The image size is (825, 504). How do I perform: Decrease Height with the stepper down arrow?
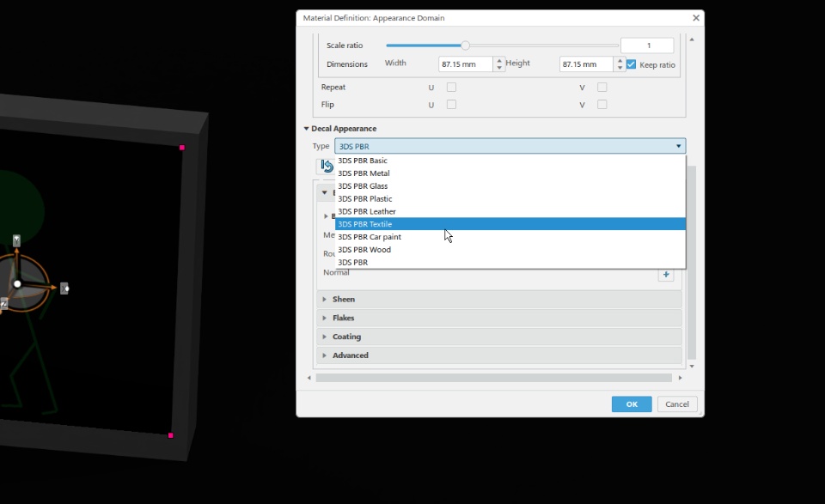click(620, 68)
